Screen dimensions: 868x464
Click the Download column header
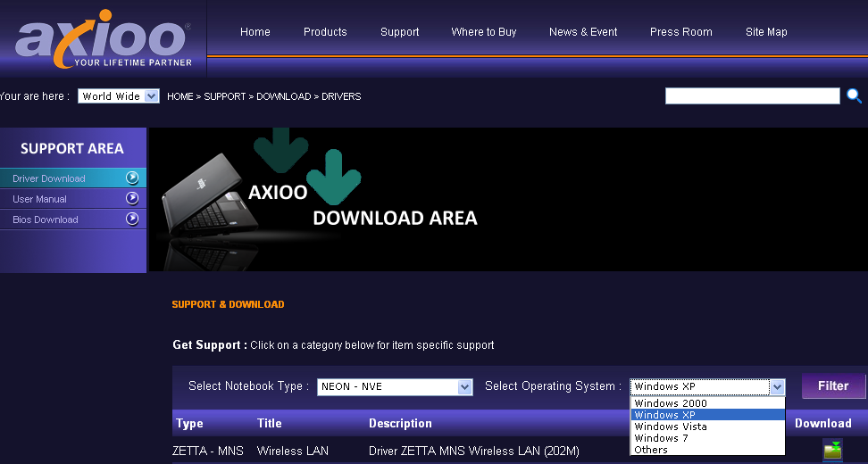tap(823, 424)
